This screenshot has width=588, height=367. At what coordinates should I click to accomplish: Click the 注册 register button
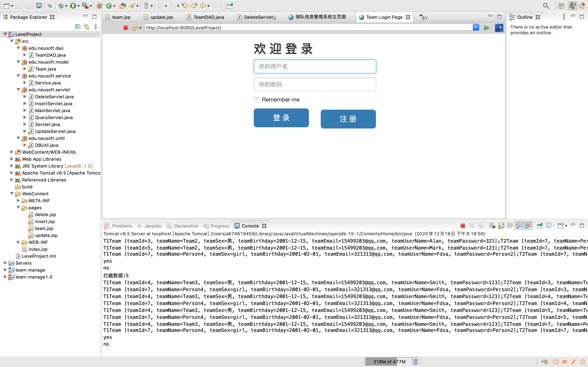click(x=348, y=119)
